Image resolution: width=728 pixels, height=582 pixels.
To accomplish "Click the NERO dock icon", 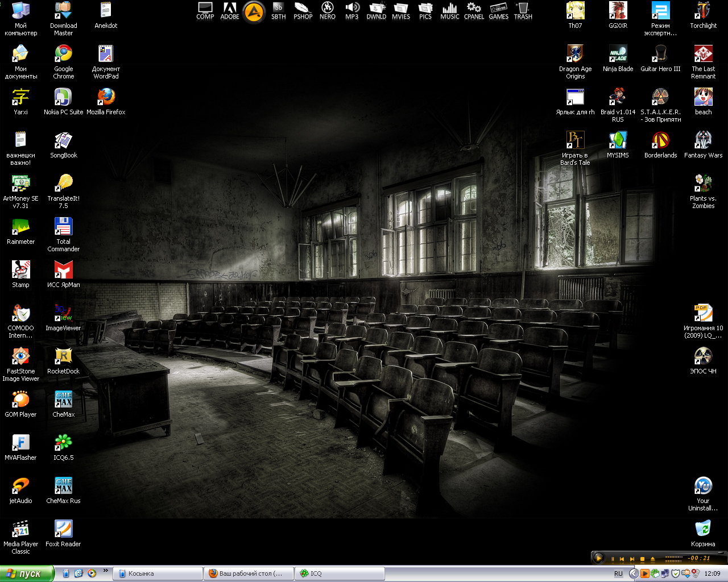I will point(328,11).
